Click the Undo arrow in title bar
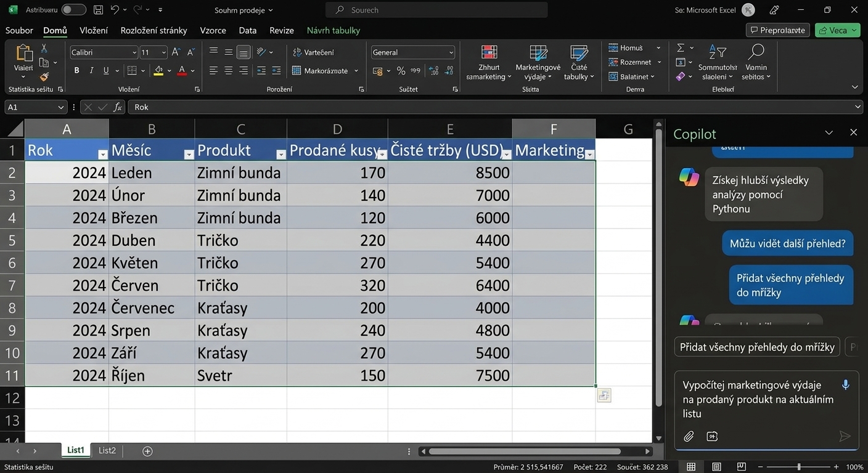This screenshot has width=868, height=473. pyautogui.click(x=115, y=10)
